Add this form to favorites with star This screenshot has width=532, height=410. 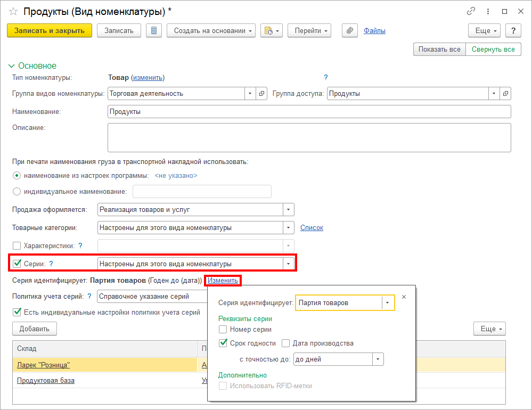13,12
